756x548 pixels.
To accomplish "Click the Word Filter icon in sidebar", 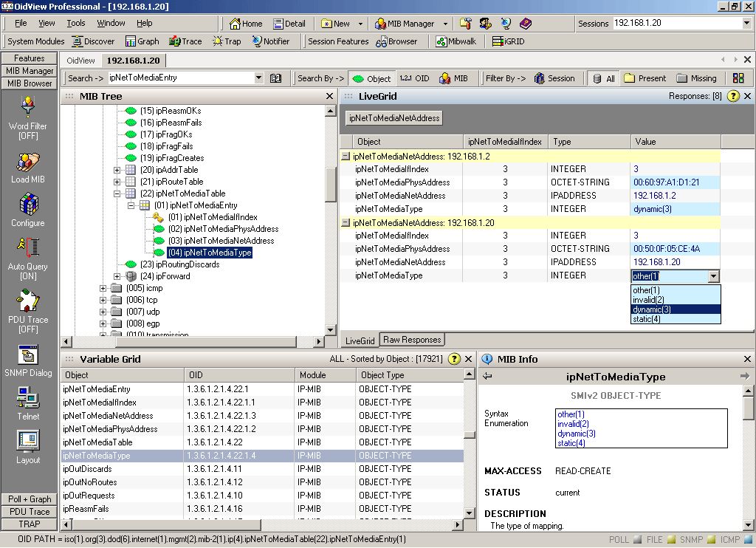I will [28, 108].
